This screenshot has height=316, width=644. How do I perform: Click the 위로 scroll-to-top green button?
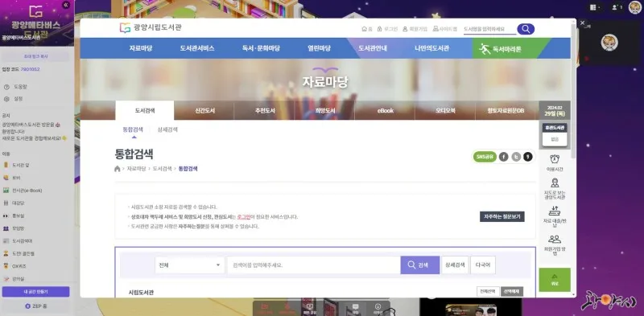pyautogui.click(x=555, y=280)
